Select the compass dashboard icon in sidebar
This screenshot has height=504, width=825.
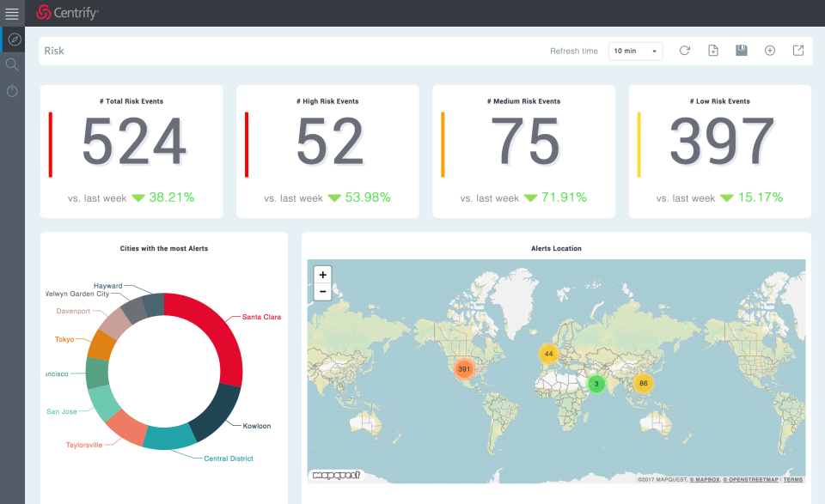(12, 39)
